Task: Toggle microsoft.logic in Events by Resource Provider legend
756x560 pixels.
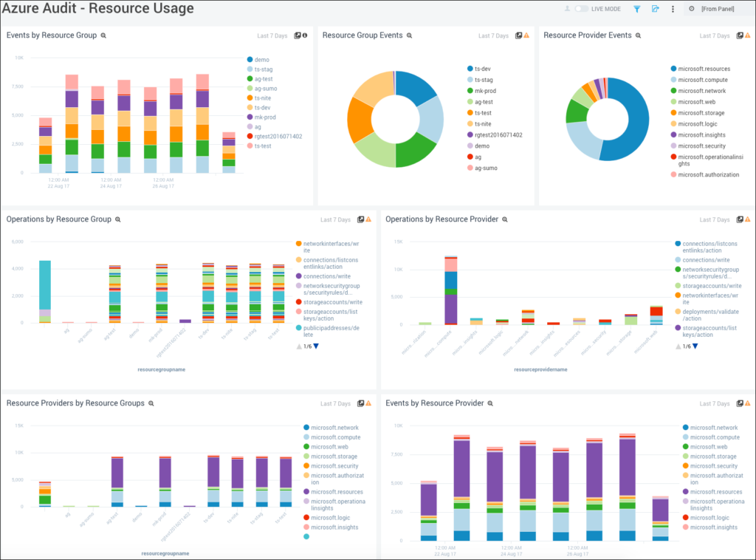Action: click(706, 518)
